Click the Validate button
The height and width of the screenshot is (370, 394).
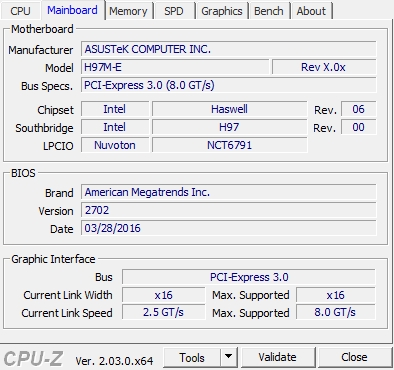(277, 358)
